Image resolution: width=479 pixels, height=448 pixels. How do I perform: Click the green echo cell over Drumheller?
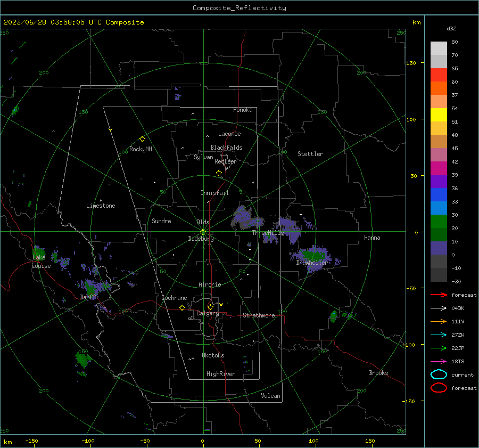point(312,255)
